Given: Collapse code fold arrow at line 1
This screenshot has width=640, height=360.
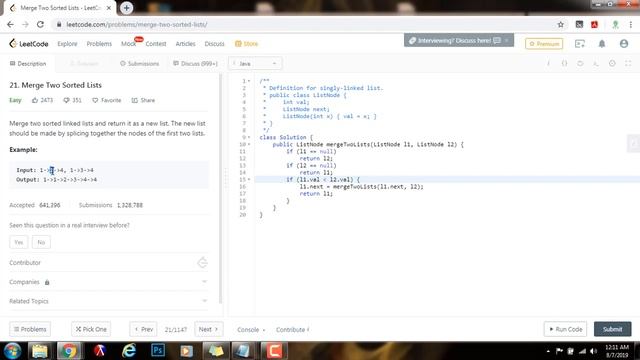Looking at the screenshot, I should pos(249,81).
